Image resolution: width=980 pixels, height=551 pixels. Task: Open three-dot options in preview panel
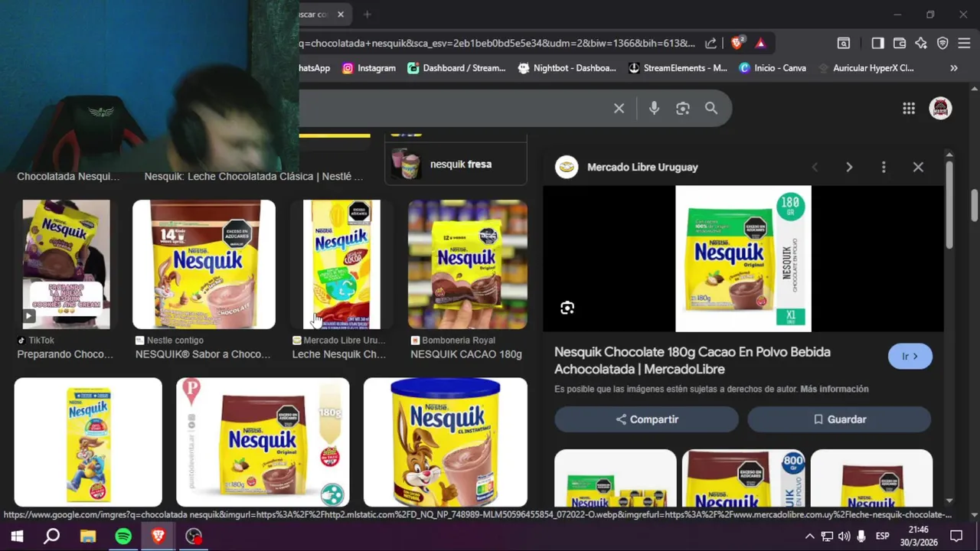coord(884,167)
